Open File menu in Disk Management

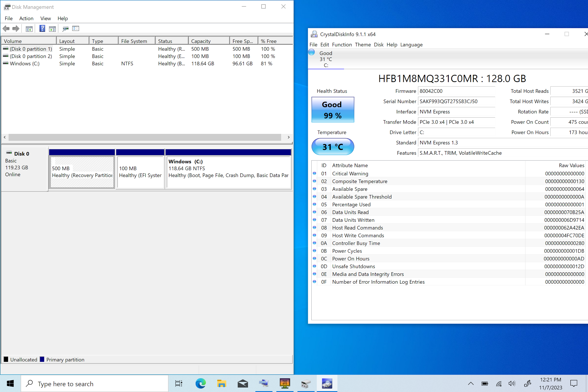pos(9,18)
